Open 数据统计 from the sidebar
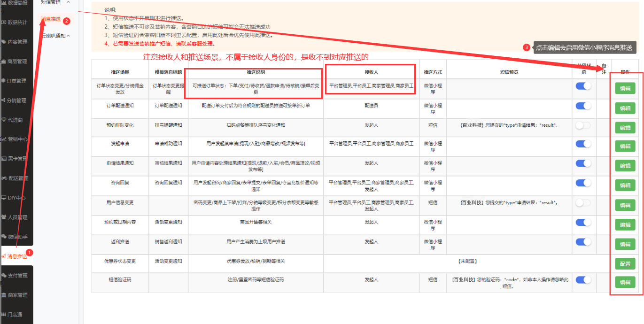 [x=17, y=22]
